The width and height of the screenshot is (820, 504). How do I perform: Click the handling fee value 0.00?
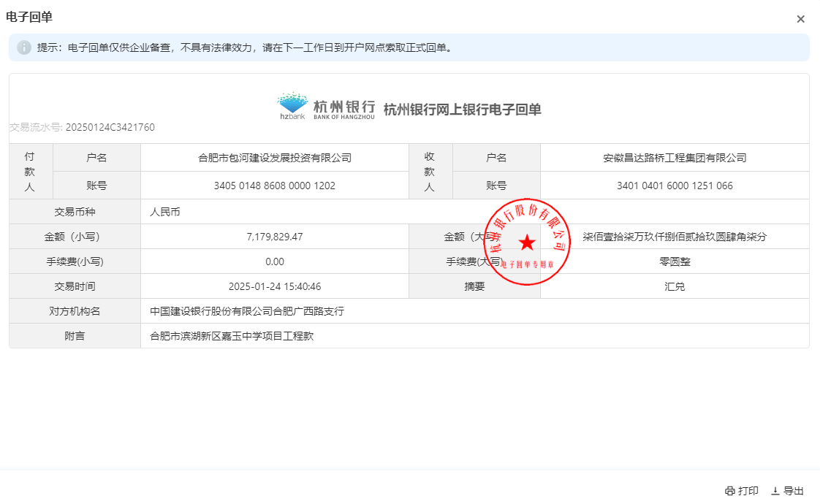click(275, 261)
